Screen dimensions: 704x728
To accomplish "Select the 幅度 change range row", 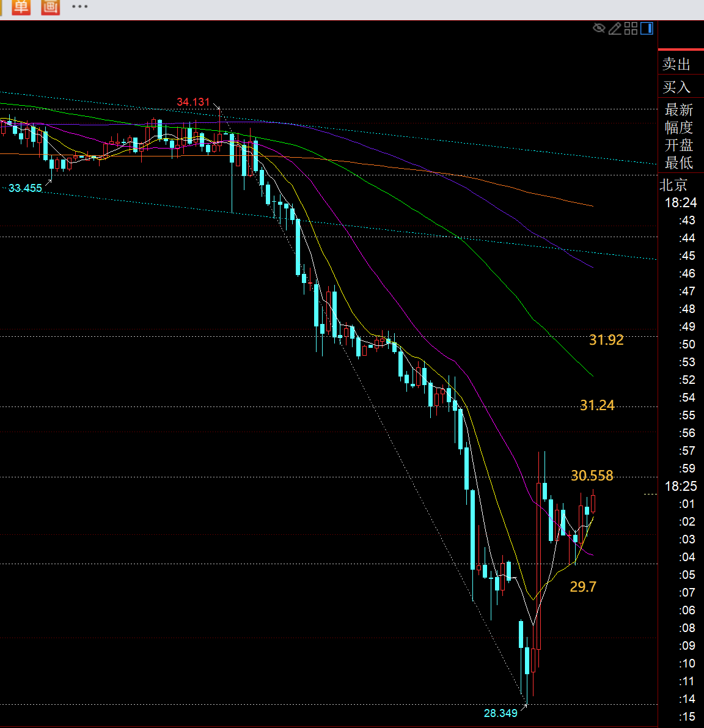I will click(679, 128).
